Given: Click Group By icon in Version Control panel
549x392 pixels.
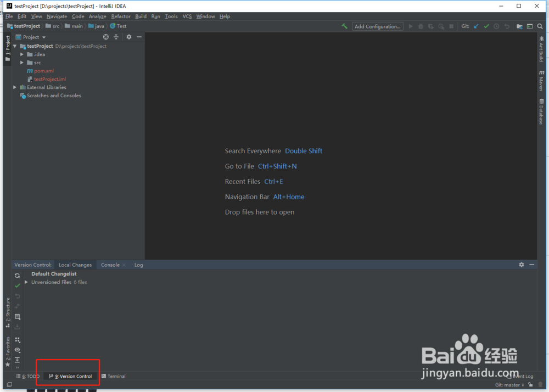Looking at the screenshot, I should coord(17,340).
